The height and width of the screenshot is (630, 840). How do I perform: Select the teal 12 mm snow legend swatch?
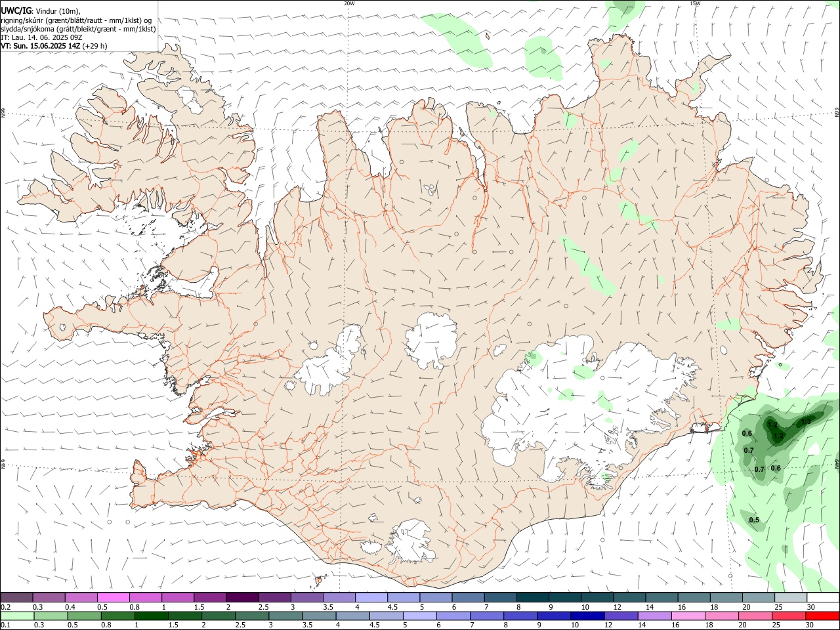(628, 597)
